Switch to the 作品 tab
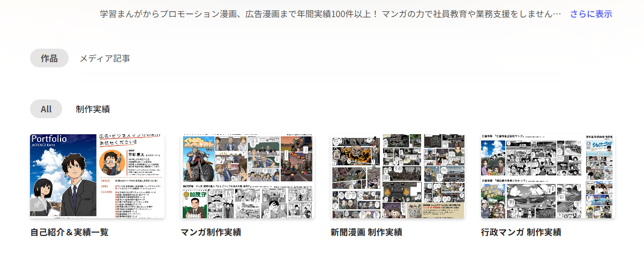The image size is (644, 253). 49,58
